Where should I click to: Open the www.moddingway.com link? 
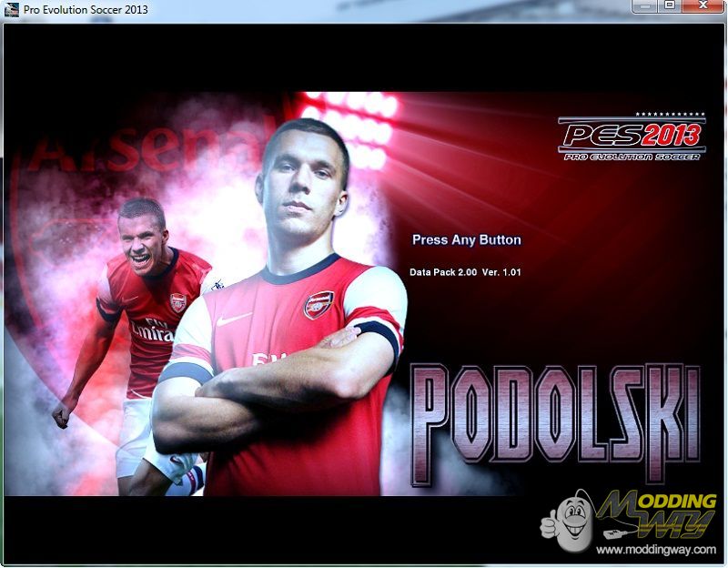655,550
